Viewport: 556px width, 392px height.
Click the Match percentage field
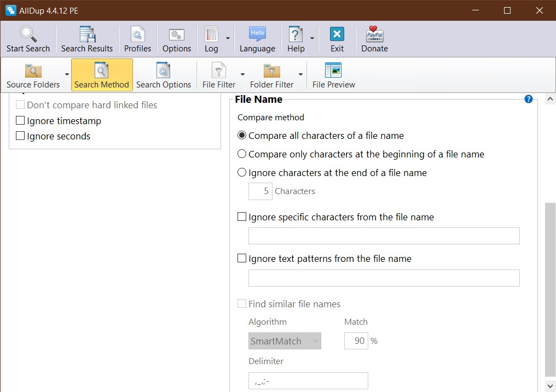coord(356,341)
